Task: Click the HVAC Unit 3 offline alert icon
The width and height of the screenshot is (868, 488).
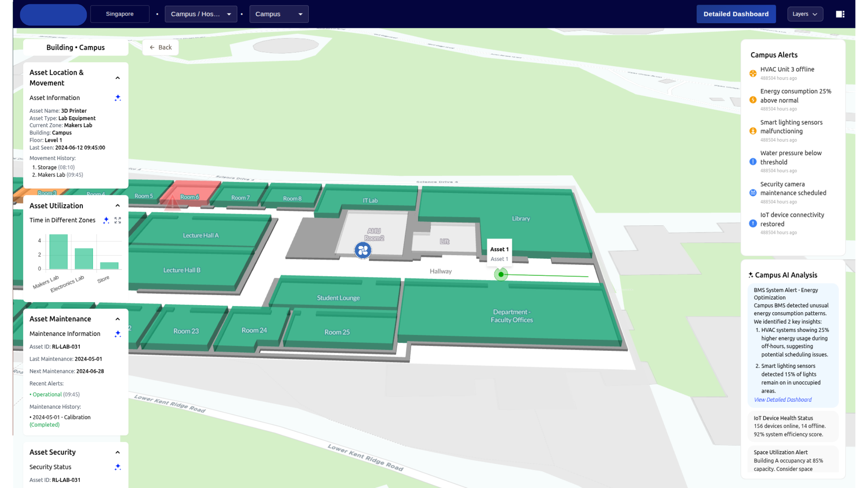Action: [753, 73]
